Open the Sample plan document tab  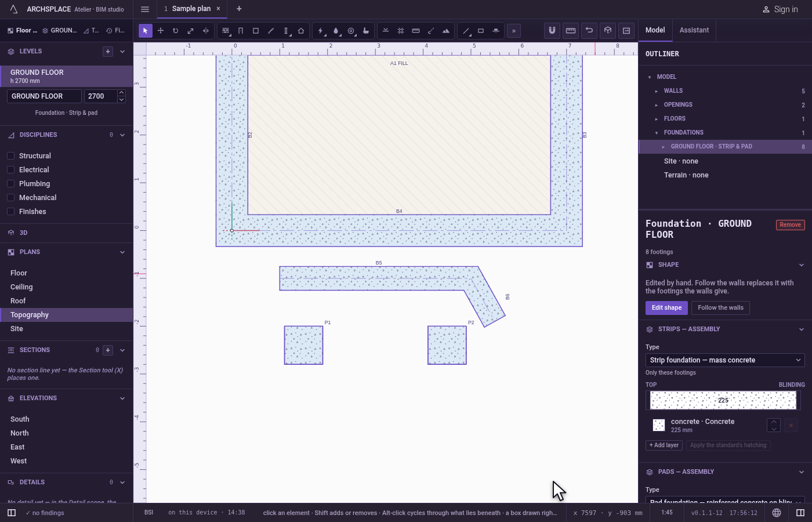point(191,9)
